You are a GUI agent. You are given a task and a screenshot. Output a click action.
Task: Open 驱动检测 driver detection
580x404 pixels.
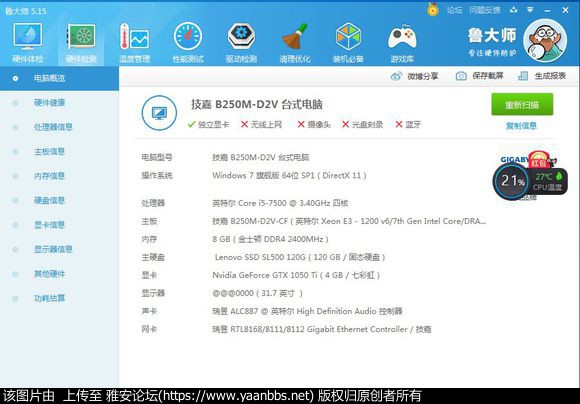(241, 43)
